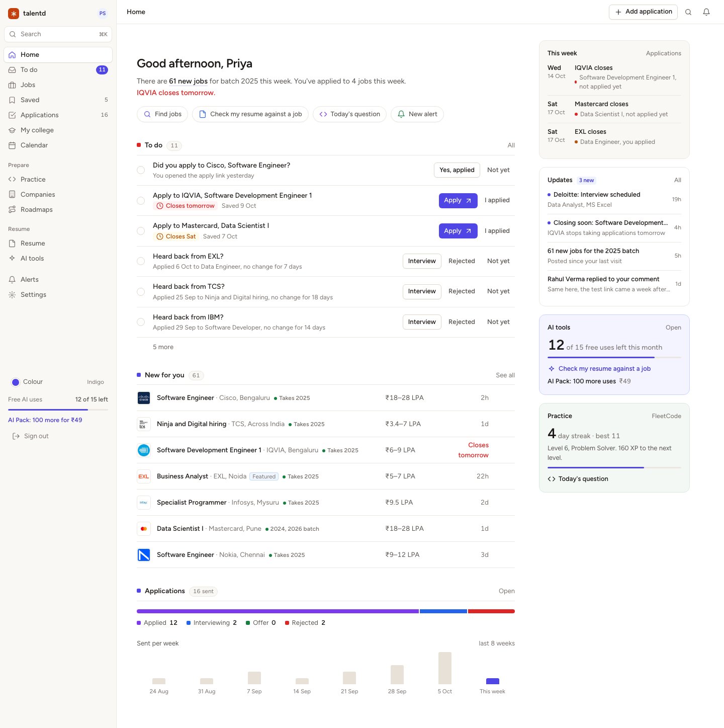Click AI tools usage progress bar
Screen dimensions: 724x728
tap(614, 357)
